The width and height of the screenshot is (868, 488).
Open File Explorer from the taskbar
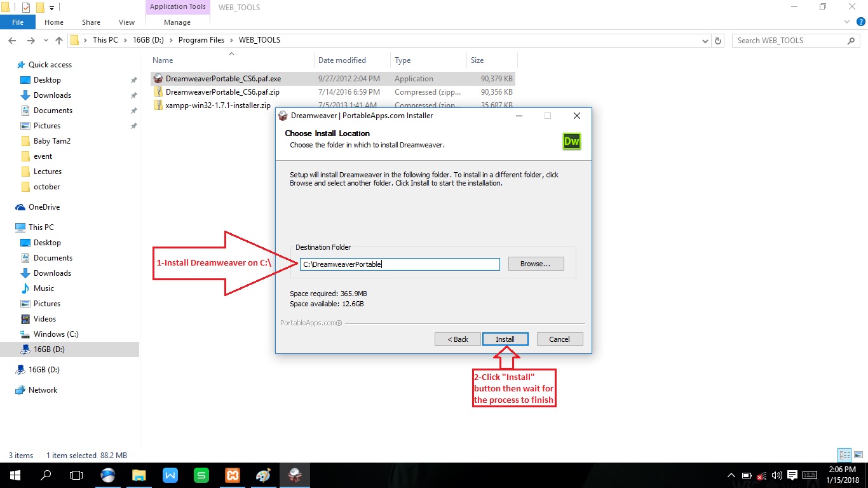[x=139, y=475]
